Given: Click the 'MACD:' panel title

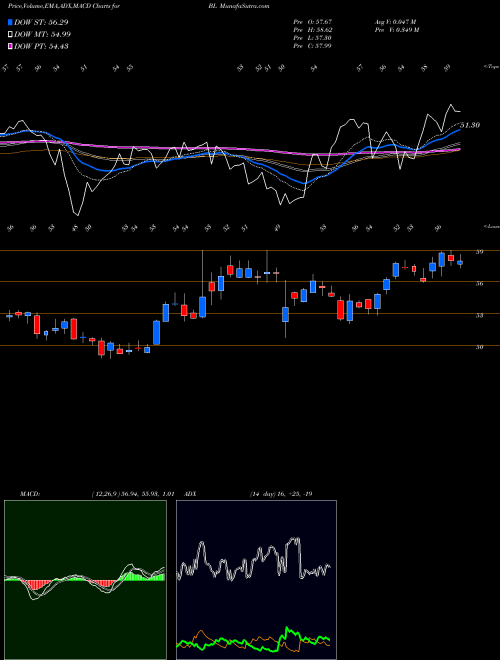Looking at the screenshot, I should coord(29,494).
